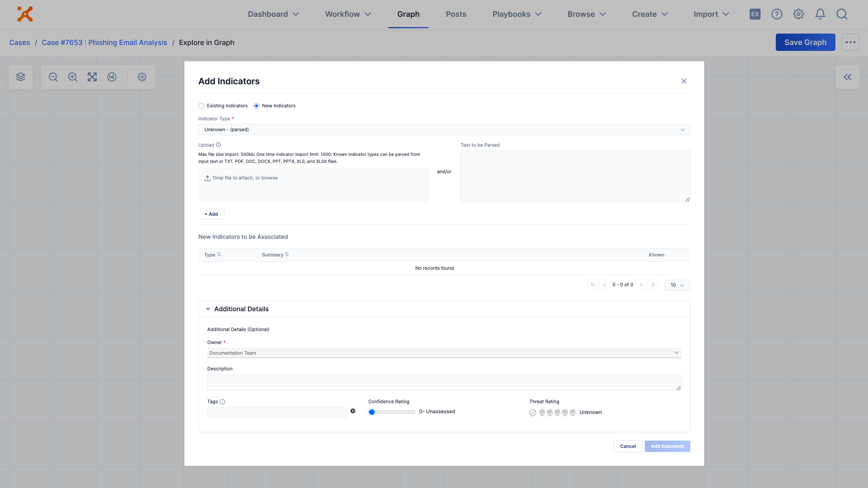The image size is (868, 488).
Task: Set threat rating to none icon
Action: 533,412
